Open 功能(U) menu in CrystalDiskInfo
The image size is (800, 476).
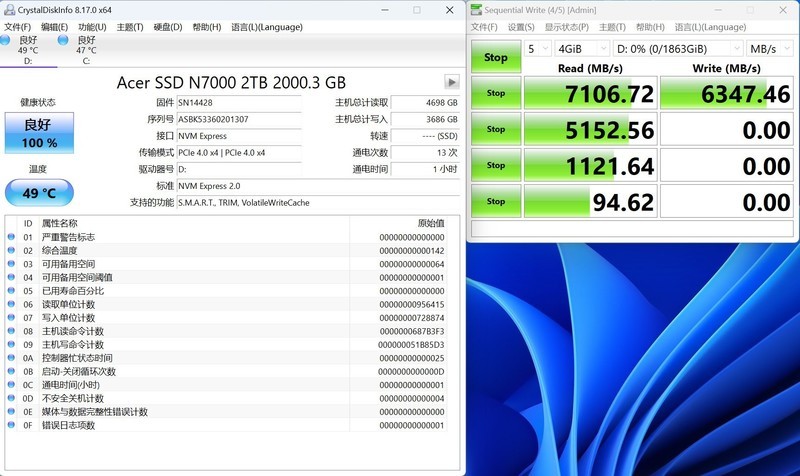point(92,27)
